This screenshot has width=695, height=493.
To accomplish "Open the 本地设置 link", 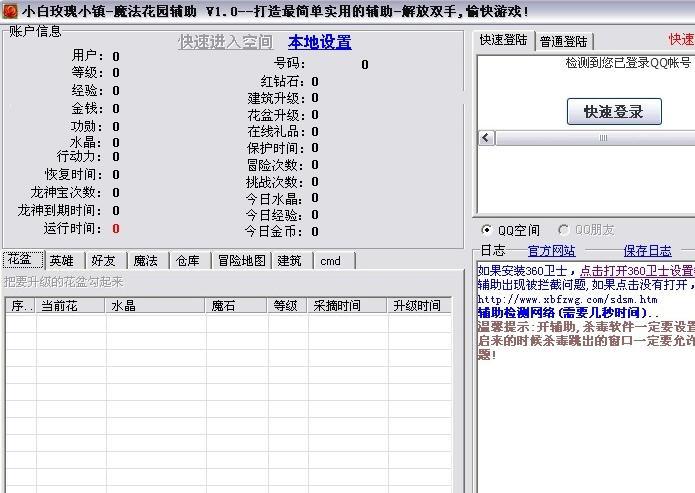I will point(320,42).
